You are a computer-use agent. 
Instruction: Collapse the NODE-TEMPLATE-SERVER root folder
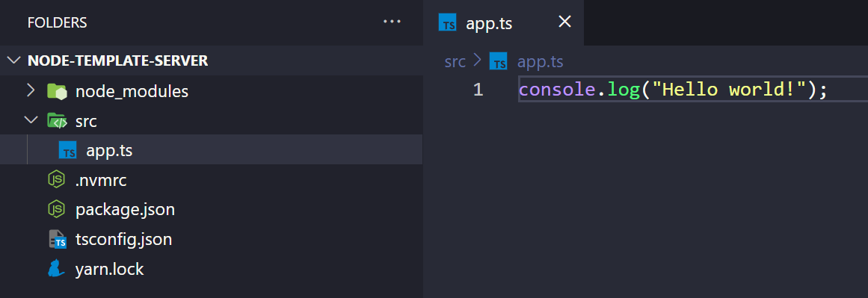[x=14, y=60]
